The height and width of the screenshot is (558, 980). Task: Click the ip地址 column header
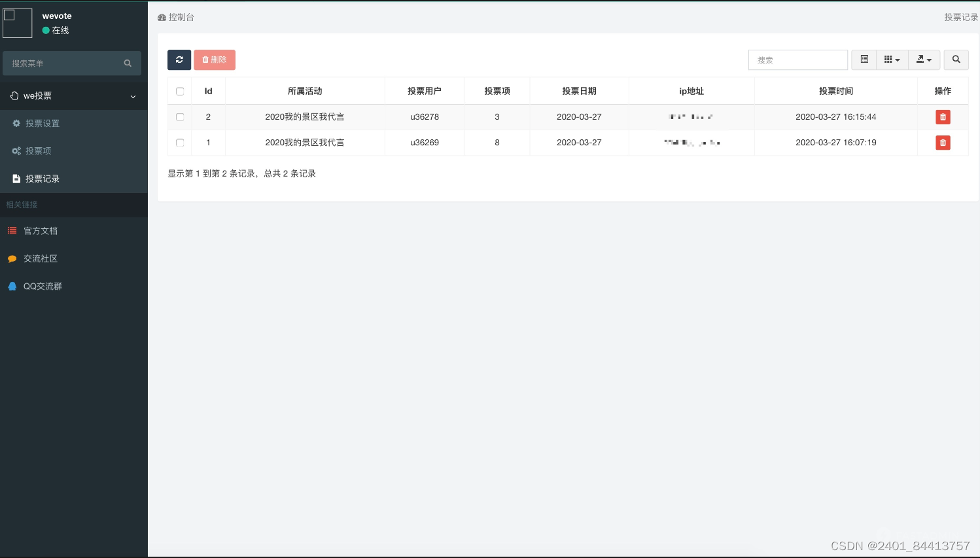click(691, 92)
